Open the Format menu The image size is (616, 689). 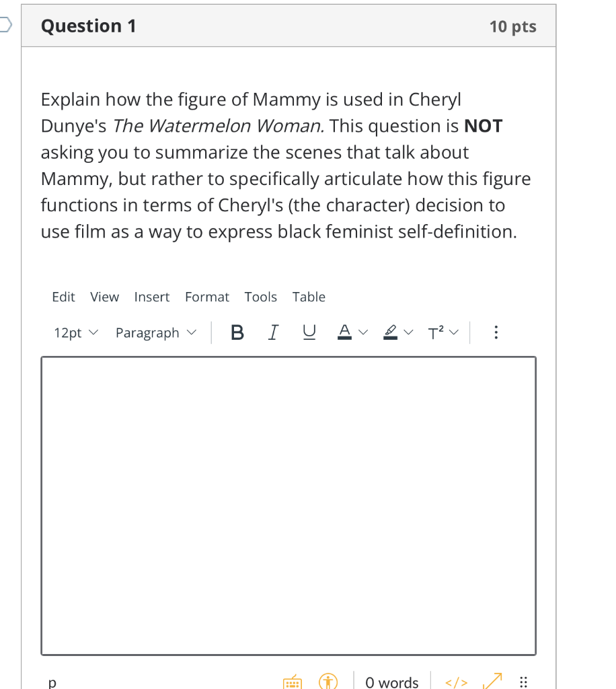[x=207, y=297]
